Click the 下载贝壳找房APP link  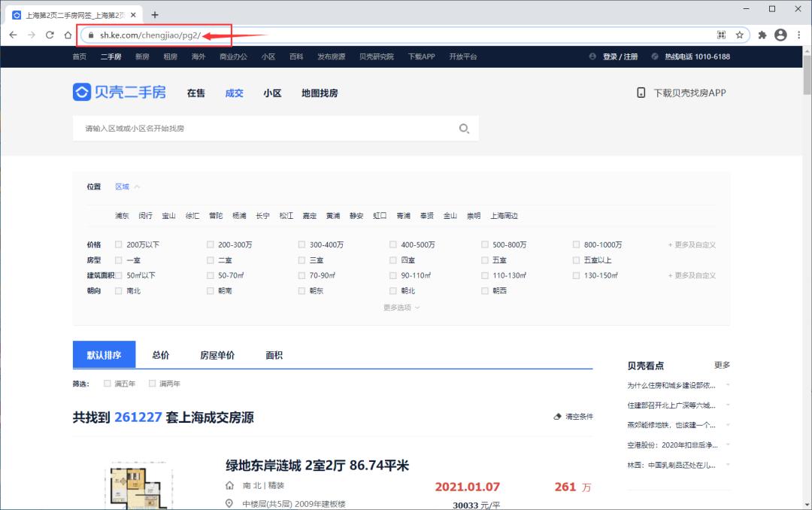[689, 93]
